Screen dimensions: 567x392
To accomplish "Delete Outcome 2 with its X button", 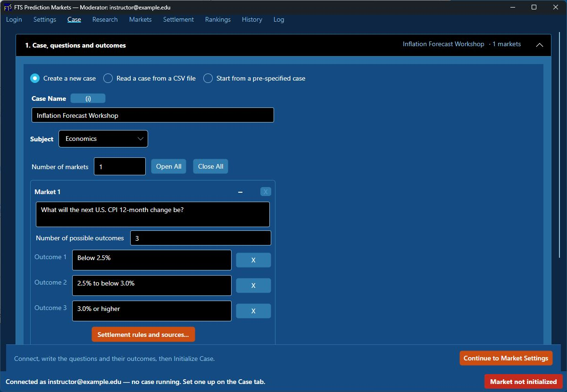I will coord(253,286).
